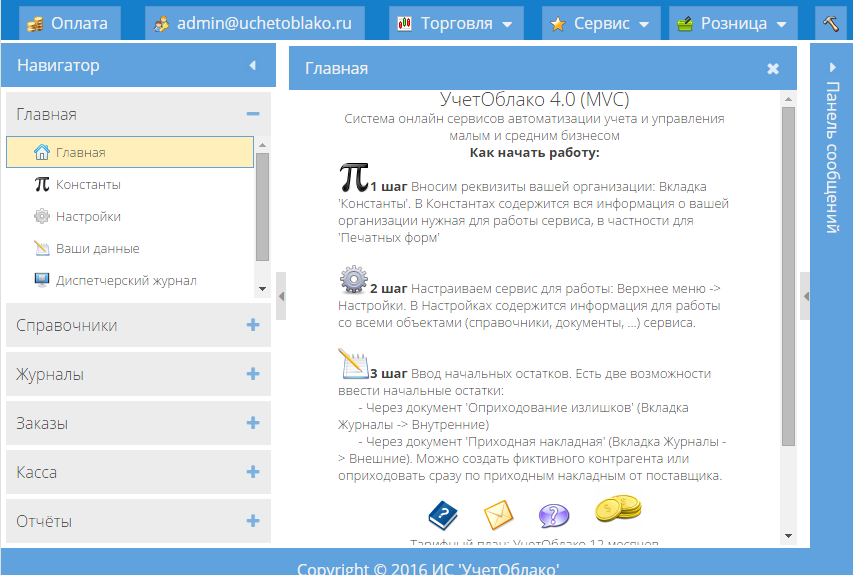Click the user icon beside admin@uchetoblako.ru
This screenshot has height=575, width=853.
click(161, 24)
